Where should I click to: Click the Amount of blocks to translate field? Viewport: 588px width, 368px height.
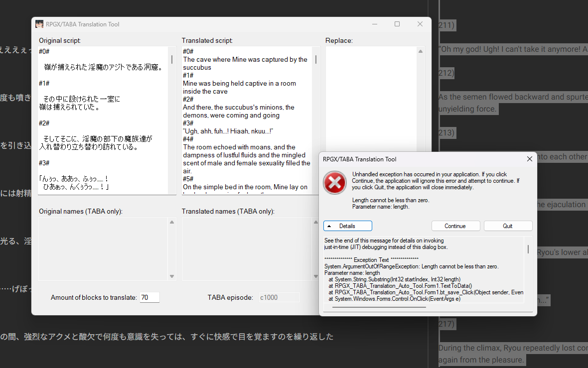(149, 297)
